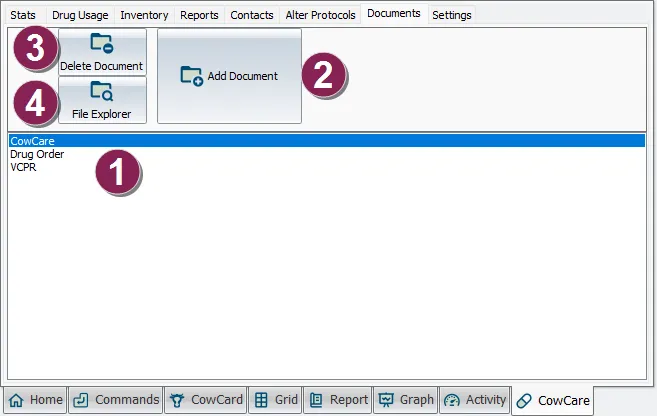
Task: Click the Commands icon in bottom bar
Action: 80,400
